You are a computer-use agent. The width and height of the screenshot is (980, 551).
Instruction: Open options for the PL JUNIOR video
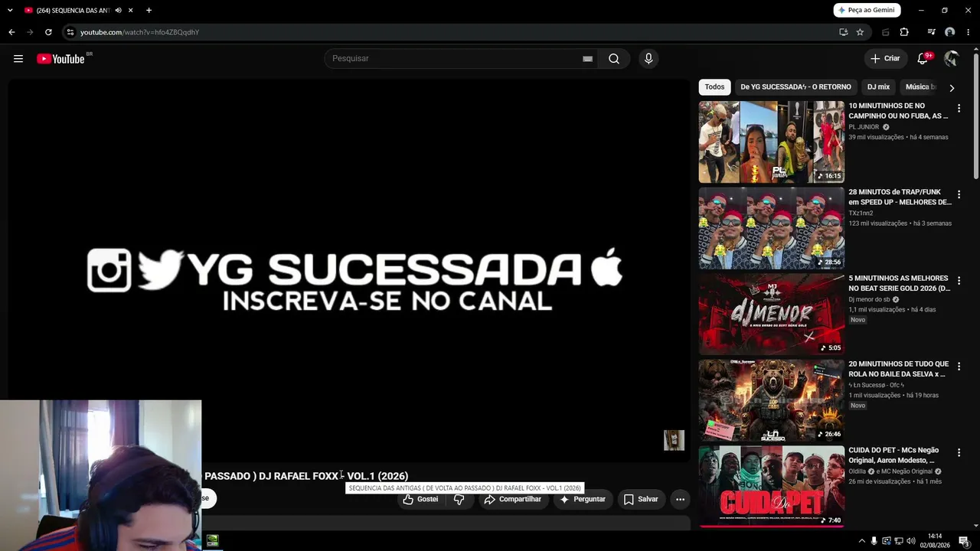tap(959, 109)
